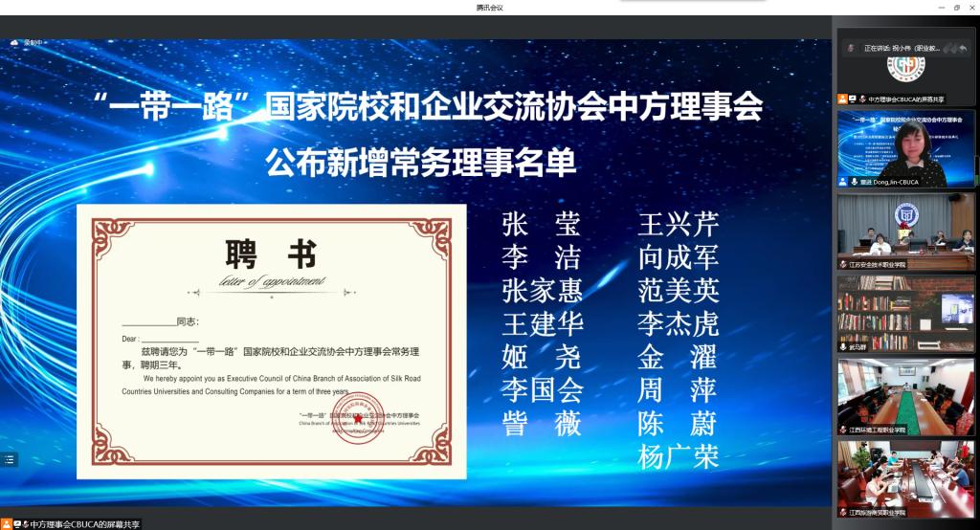Click the name 王兴芹 in the shared slide

point(679,225)
